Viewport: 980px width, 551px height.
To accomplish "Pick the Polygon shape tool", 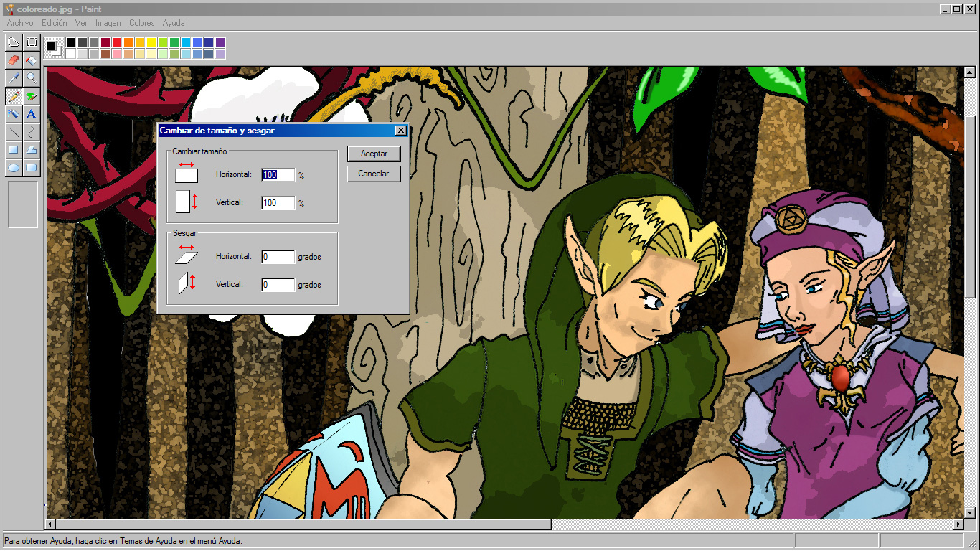I will pyautogui.click(x=32, y=150).
